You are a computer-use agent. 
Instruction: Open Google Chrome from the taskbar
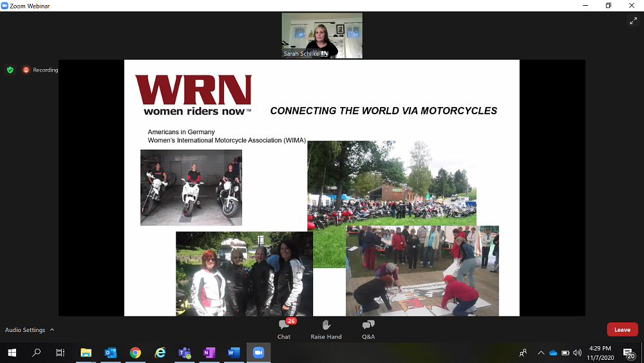tap(135, 353)
